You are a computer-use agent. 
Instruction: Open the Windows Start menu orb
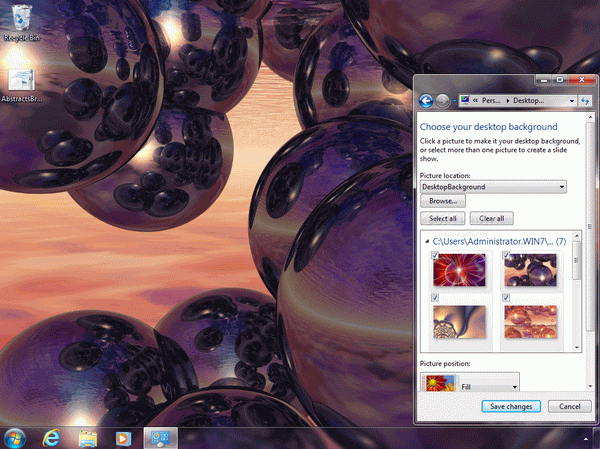(x=15, y=438)
